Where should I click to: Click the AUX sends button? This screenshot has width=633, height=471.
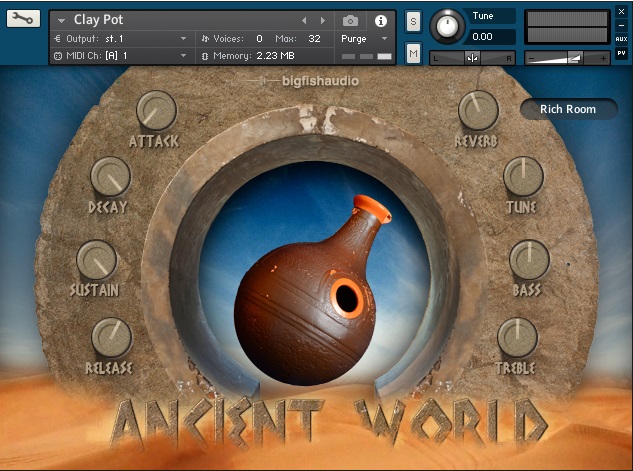622,38
